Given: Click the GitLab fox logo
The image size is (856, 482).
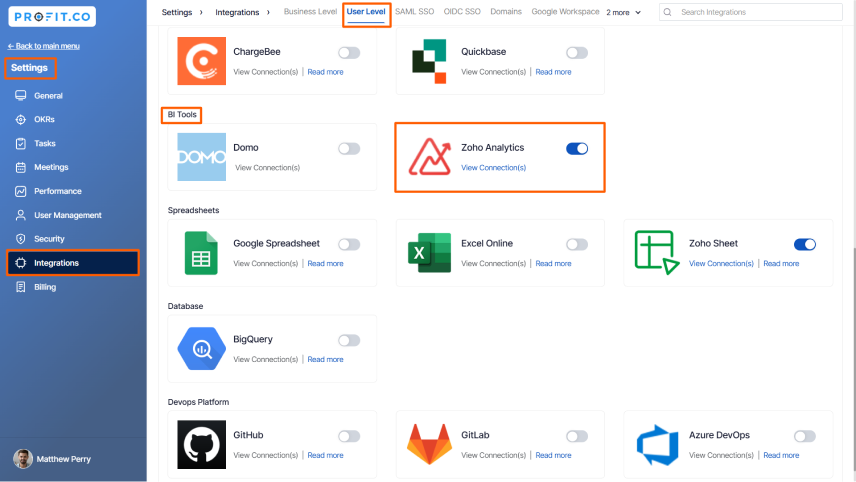Looking at the screenshot, I should click(430, 444).
